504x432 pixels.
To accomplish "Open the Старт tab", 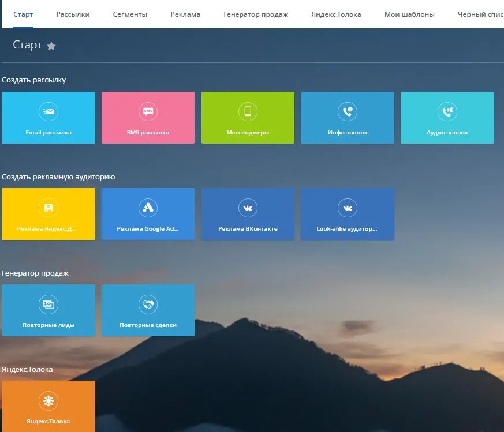I will coord(23,14).
